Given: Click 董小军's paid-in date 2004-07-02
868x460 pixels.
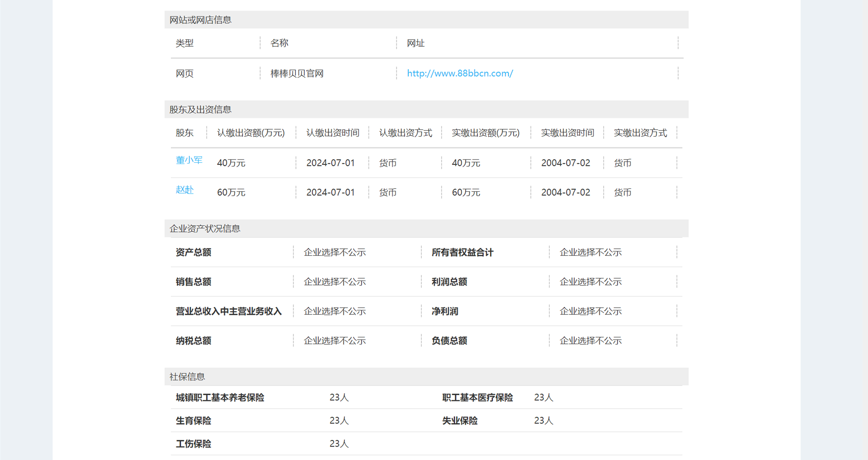Looking at the screenshot, I should click(565, 163).
